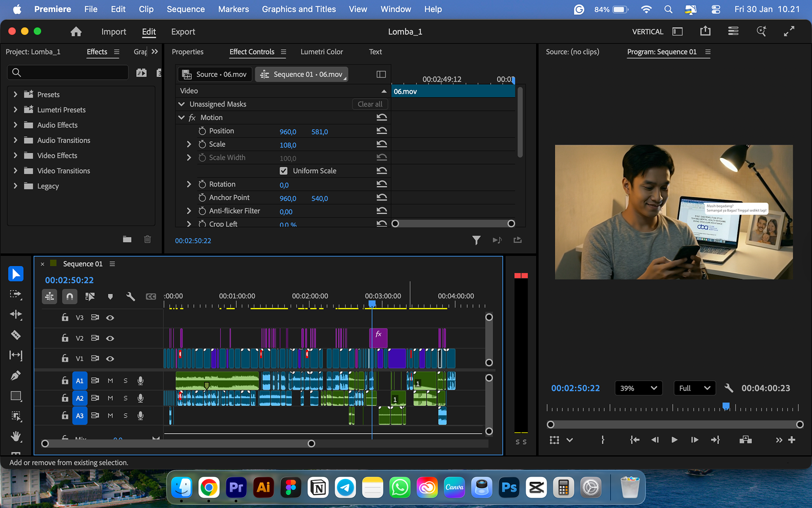Screen dimensions: 812x508
Task: Click the Export Frame camera icon
Action: click(745, 440)
